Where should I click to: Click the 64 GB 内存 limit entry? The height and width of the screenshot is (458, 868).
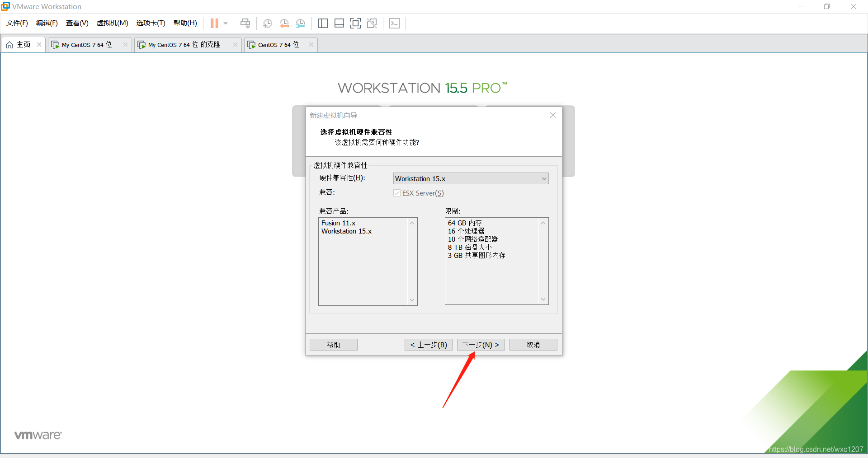pos(465,223)
